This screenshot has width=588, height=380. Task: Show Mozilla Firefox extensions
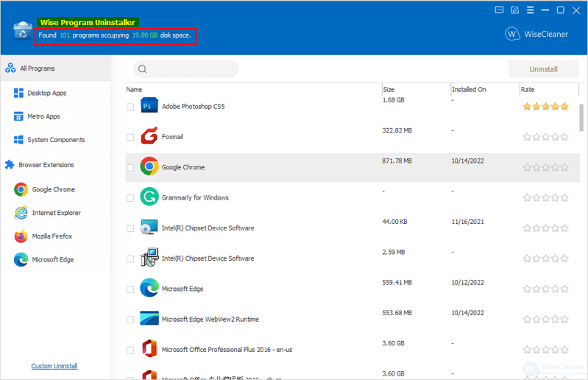coord(52,236)
